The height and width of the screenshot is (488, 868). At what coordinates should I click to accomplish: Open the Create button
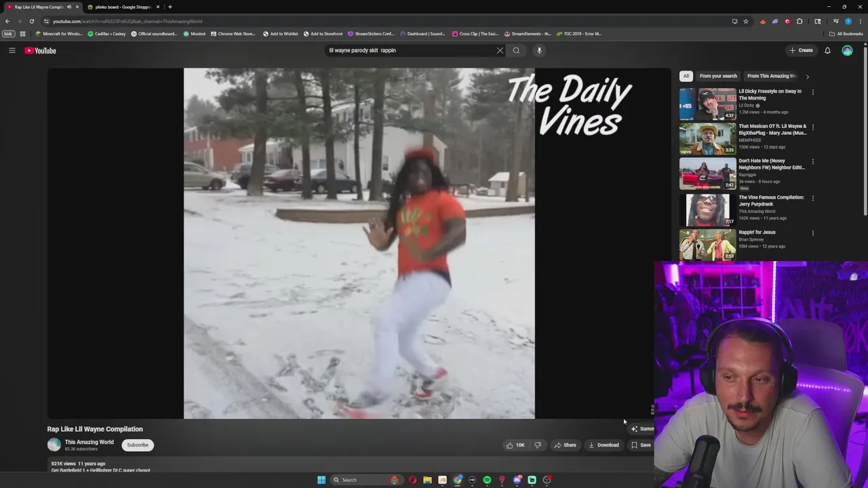click(x=801, y=50)
